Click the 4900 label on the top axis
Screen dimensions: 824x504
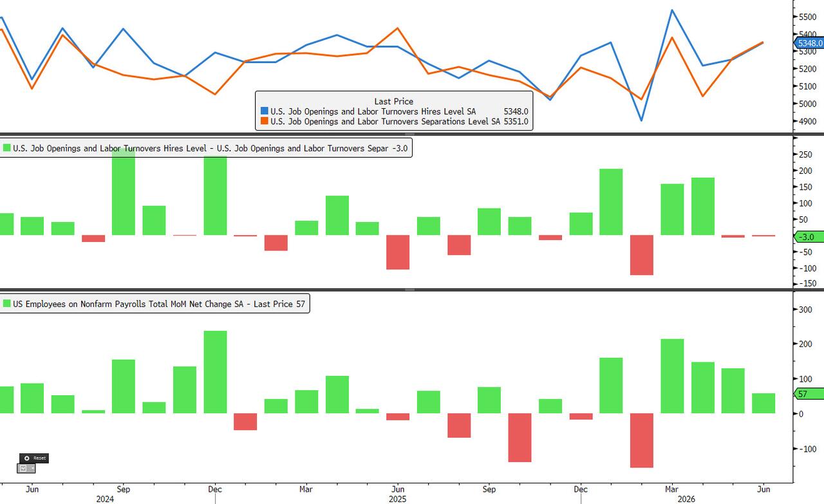click(x=807, y=122)
